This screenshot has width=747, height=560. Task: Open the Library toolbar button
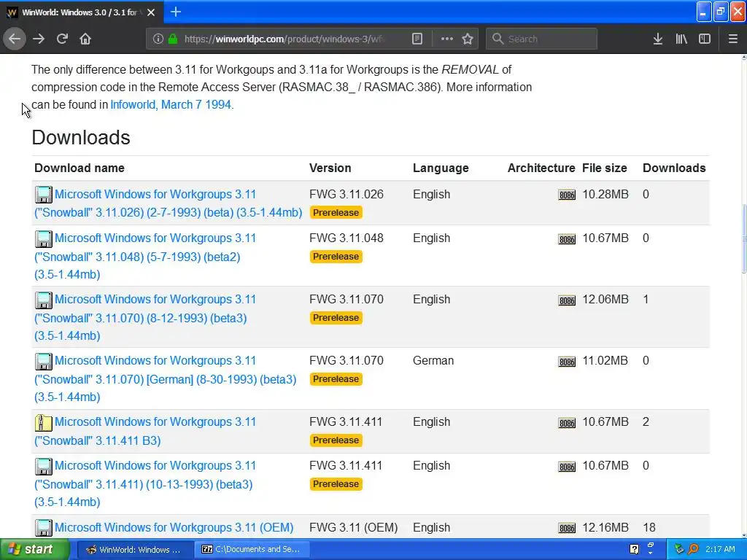[x=681, y=39]
